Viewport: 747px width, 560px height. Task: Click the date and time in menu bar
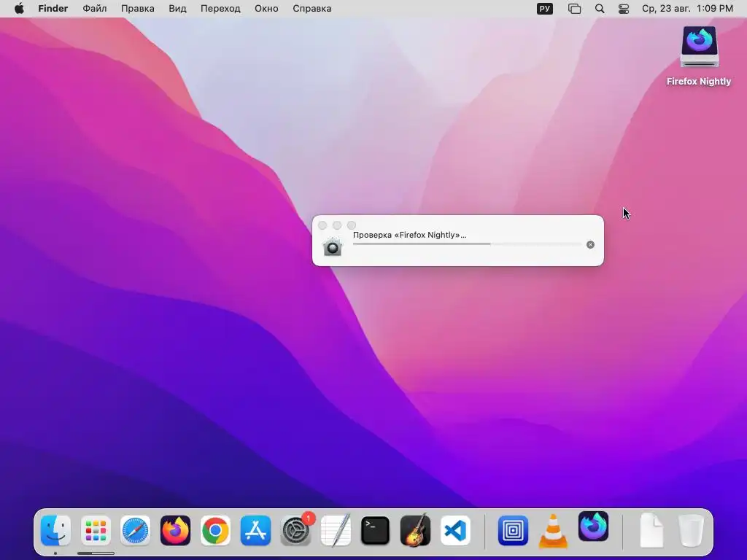687,9
